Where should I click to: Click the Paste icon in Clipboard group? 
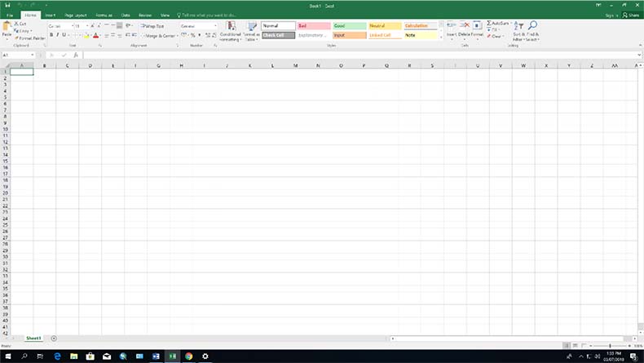point(7,29)
